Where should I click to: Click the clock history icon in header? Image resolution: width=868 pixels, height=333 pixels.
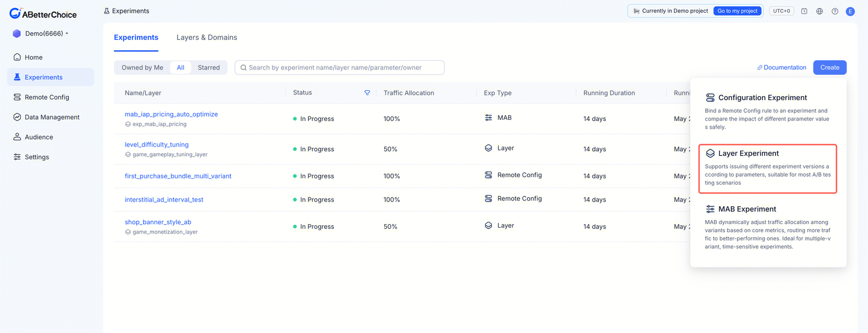coord(804,11)
